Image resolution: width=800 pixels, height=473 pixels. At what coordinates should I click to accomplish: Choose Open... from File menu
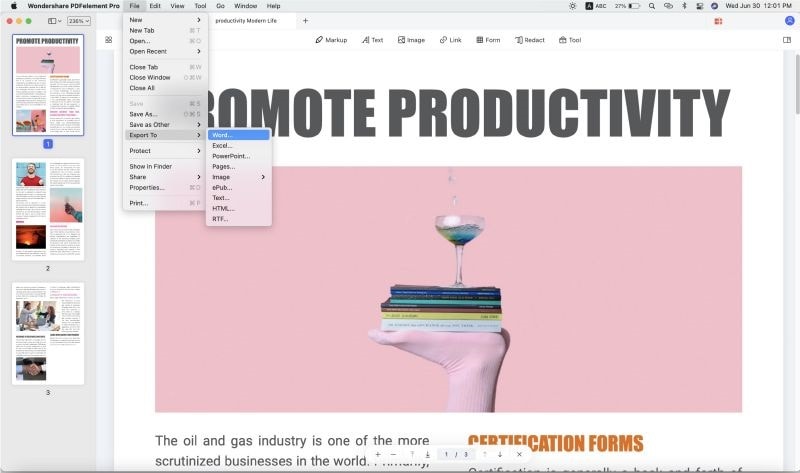(165, 41)
